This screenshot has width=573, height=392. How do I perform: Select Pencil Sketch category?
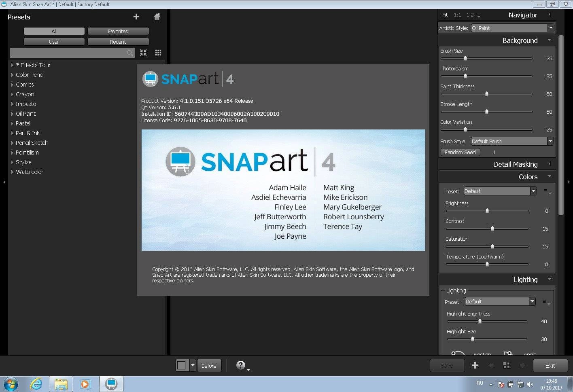coord(32,143)
